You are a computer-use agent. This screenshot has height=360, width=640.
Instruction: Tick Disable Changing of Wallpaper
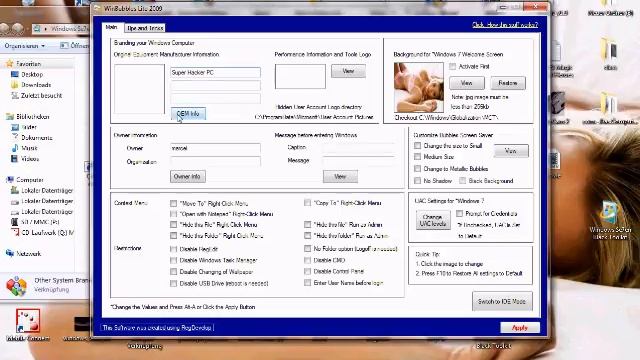pyautogui.click(x=173, y=271)
